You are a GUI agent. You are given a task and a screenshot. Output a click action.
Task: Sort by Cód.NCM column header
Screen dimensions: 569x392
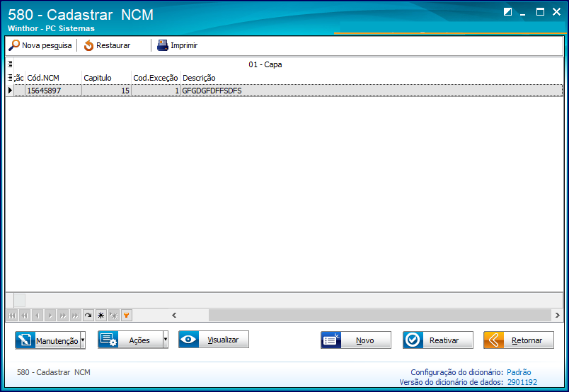(53, 78)
